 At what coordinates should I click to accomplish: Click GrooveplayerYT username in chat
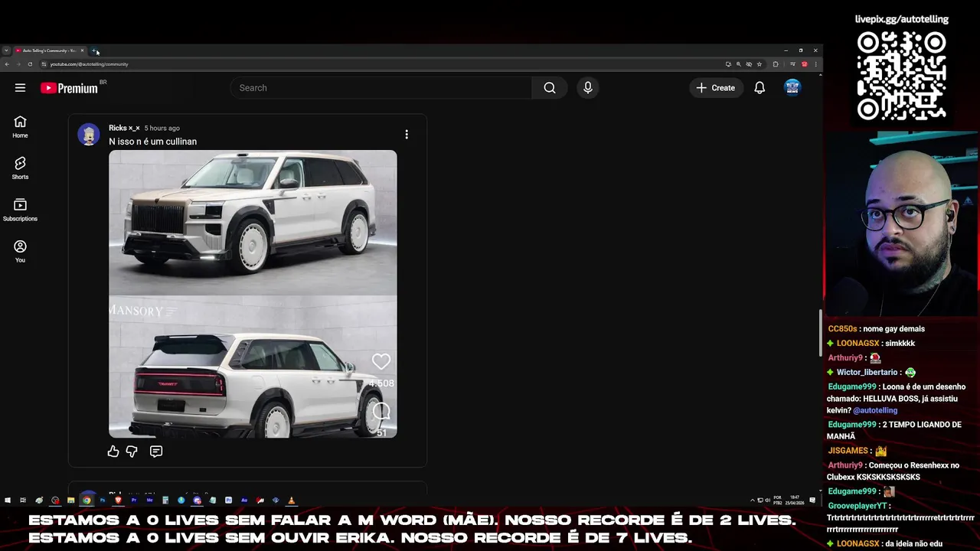click(x=857, y=506)
